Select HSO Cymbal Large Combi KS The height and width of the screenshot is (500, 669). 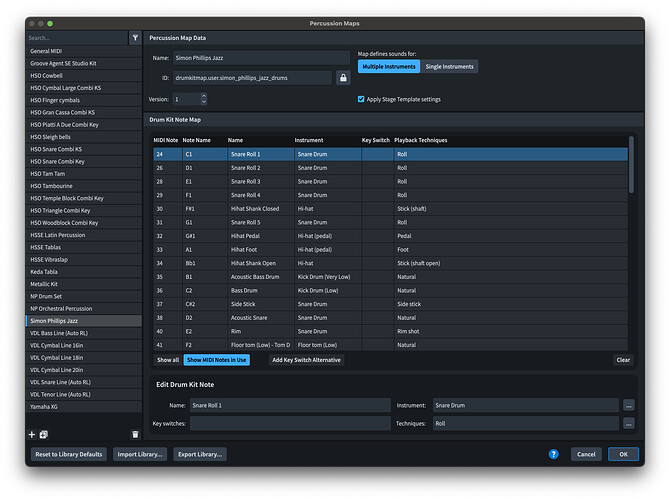[x=84, y=88]
